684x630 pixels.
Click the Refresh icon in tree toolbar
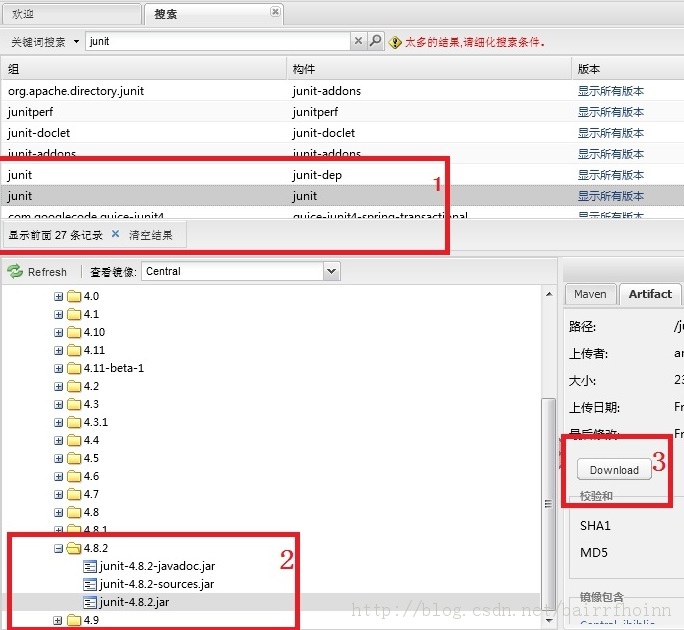tap(16, 271)
